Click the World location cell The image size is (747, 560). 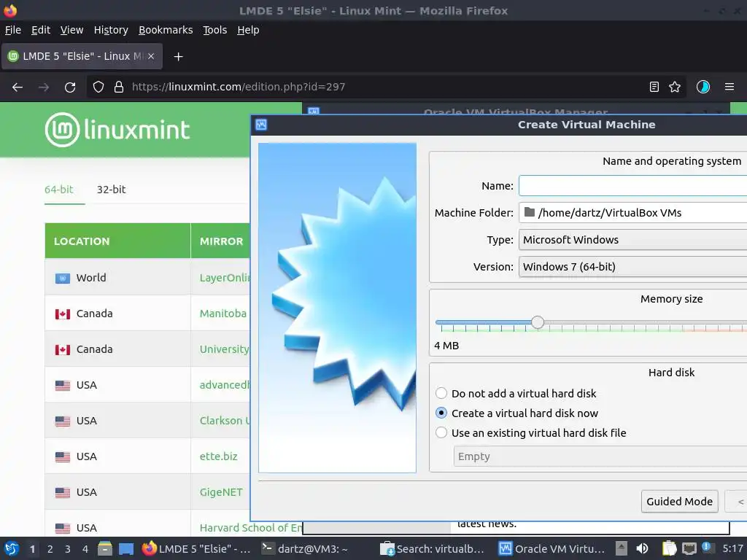(x=117, y=278)
